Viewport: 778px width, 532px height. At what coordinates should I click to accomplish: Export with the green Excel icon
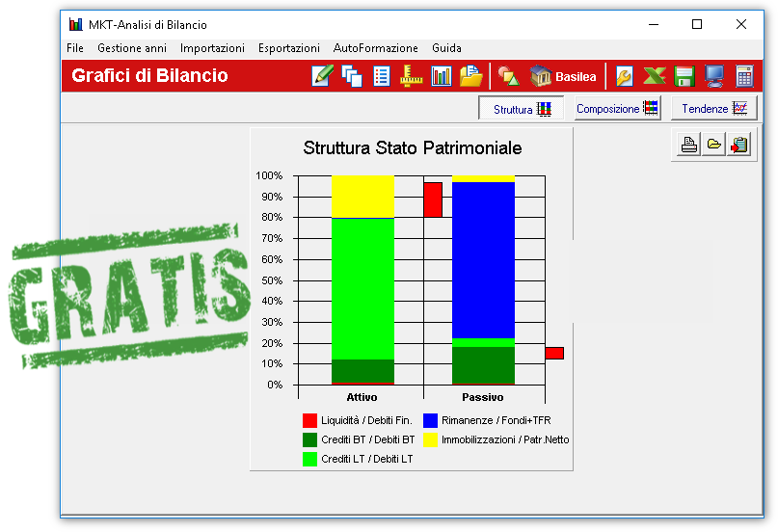pyautogui.click(x=655, y=76)
